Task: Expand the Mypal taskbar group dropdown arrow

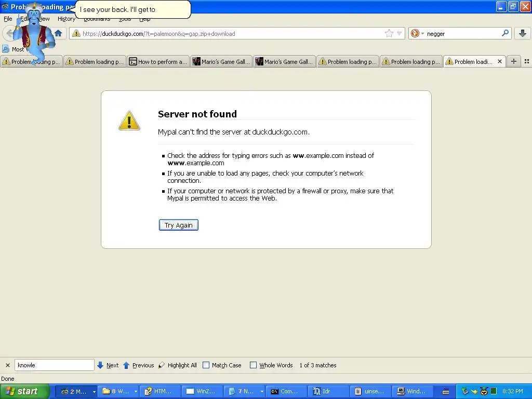Action: [94, 392]
